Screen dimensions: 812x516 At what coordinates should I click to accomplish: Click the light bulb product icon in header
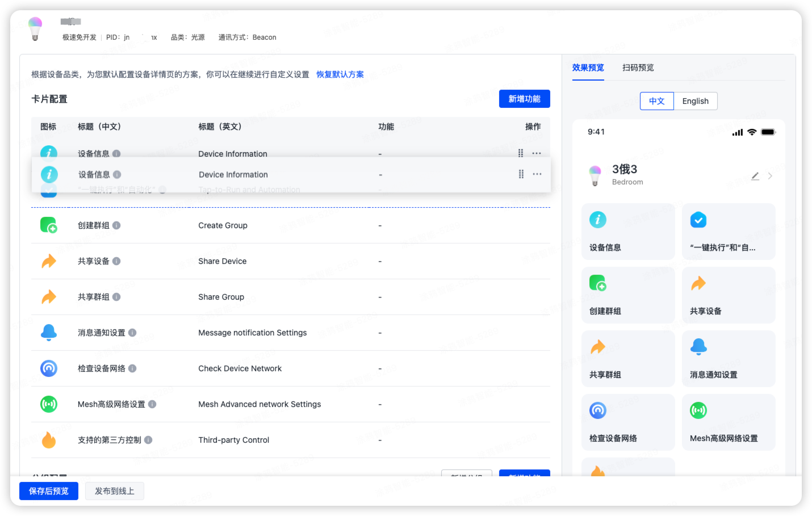pos(35,28)
